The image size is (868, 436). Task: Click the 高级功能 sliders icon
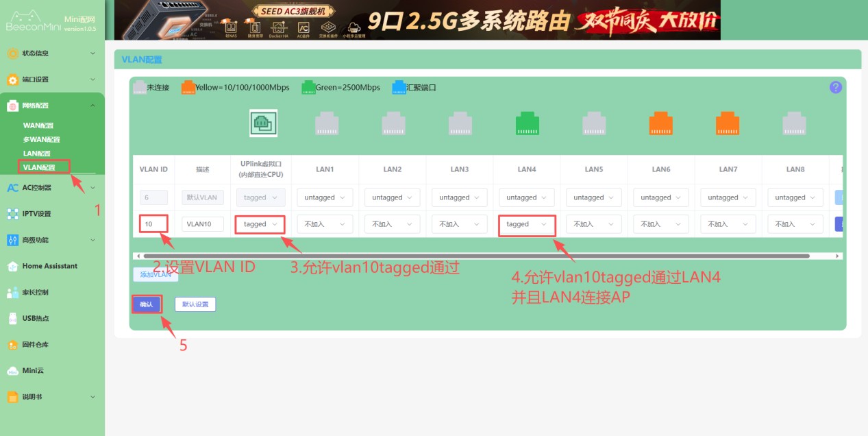coord(12,240)
